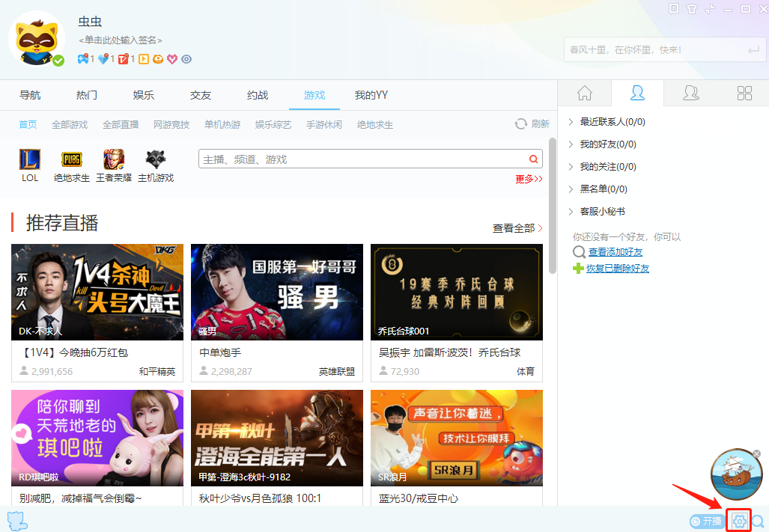Image resolution: width=769 pixels, height=532 pixels.
Task: Open the 甲第-澄海3c秋叶 stream thumbnail
Action: pyautogui.click(x=277, y=438)
